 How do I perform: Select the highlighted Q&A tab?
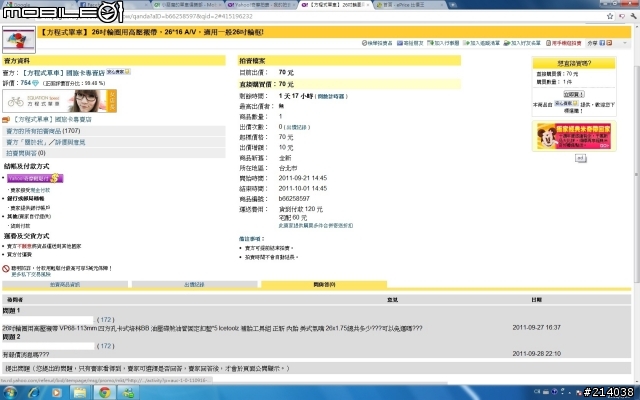pyautogui.click(x=324, y=284)
